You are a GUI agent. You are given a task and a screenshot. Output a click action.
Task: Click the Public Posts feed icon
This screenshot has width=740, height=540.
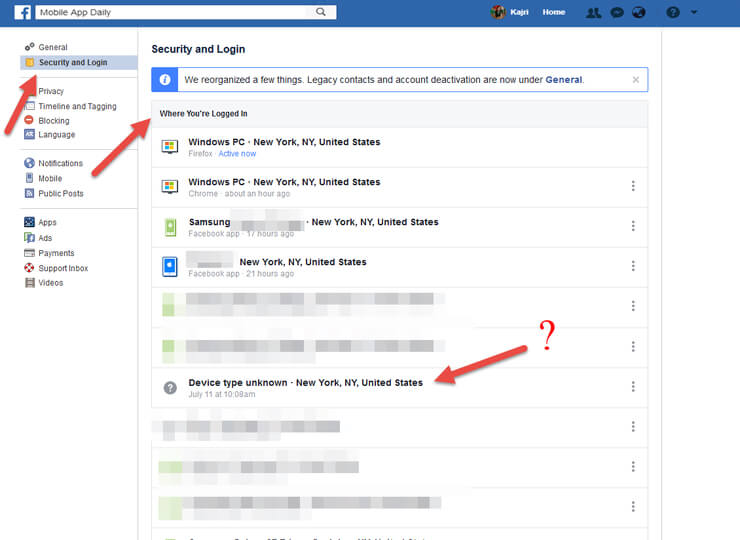(x=29, y=193)
